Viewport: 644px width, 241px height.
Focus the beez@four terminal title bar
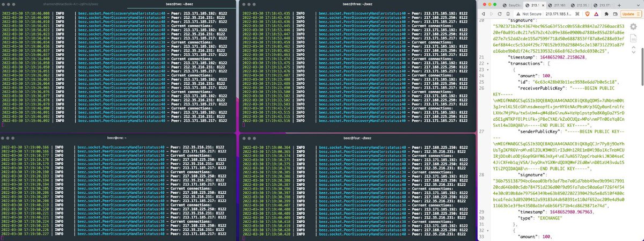(357, 137)
